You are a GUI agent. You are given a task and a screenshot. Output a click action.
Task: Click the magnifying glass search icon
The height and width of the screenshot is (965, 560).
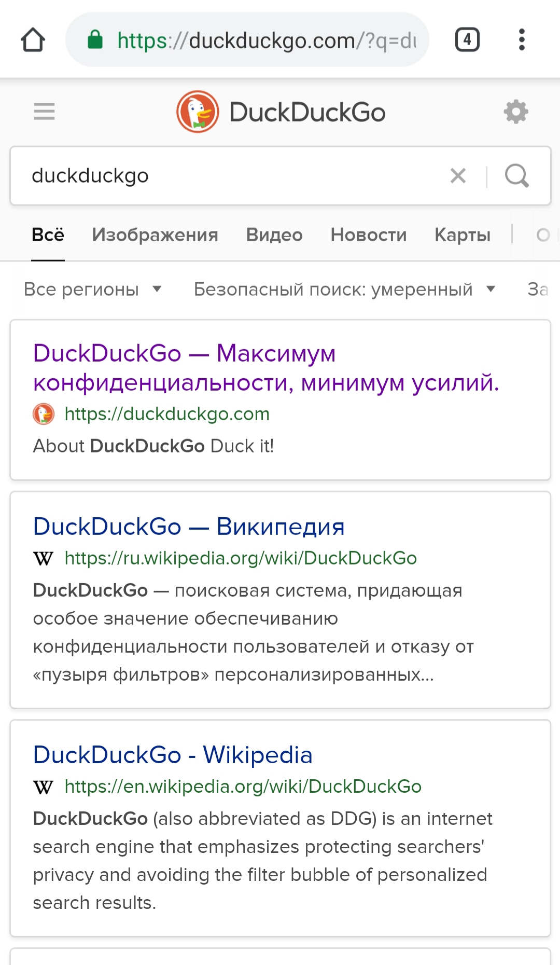click(517, 176)
